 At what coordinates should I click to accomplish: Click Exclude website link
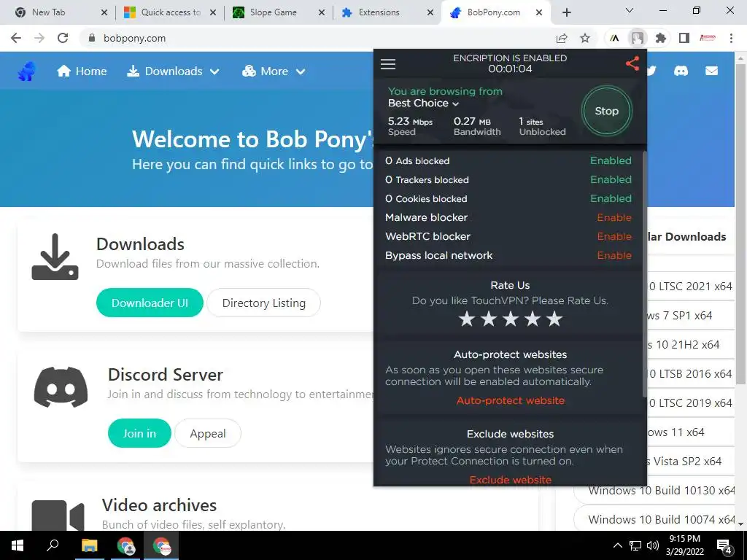pos(510,480)
